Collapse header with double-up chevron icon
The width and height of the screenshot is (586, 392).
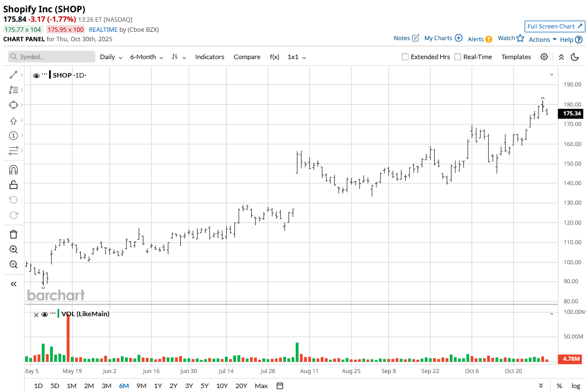click(561, 57)
